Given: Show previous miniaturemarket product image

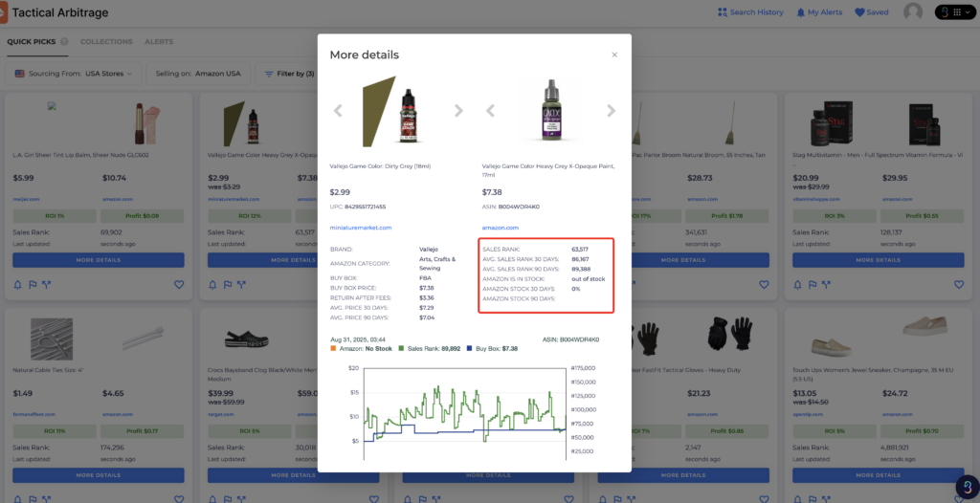Looking at the screenshot, I should point(338,111).
